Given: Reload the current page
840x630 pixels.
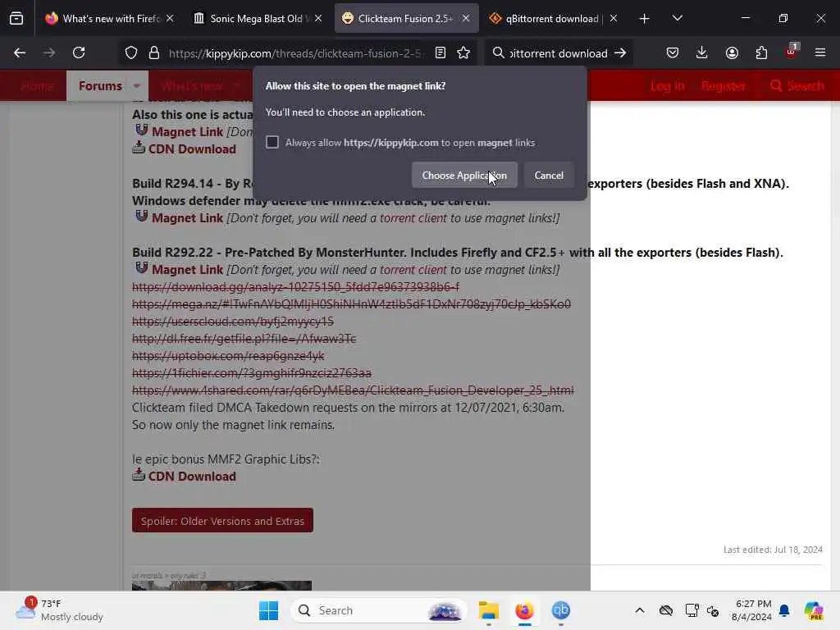Looking at the screenshot, I should click(79, 53).
